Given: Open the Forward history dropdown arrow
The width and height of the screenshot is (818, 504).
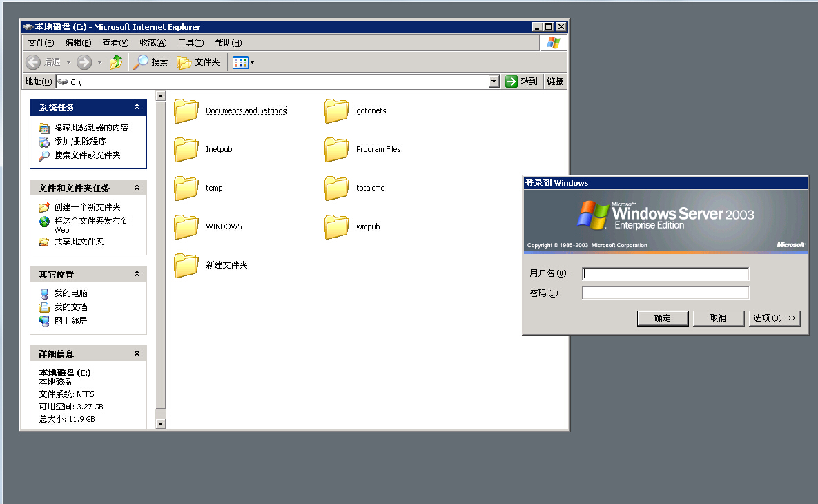Looking at the screenshot, I should coord(99,63).
